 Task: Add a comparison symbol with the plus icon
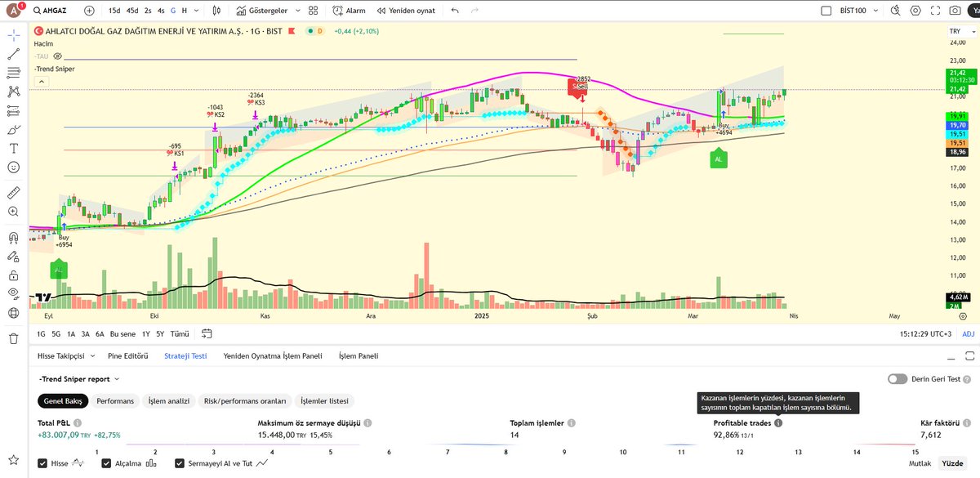pos(89,11)
